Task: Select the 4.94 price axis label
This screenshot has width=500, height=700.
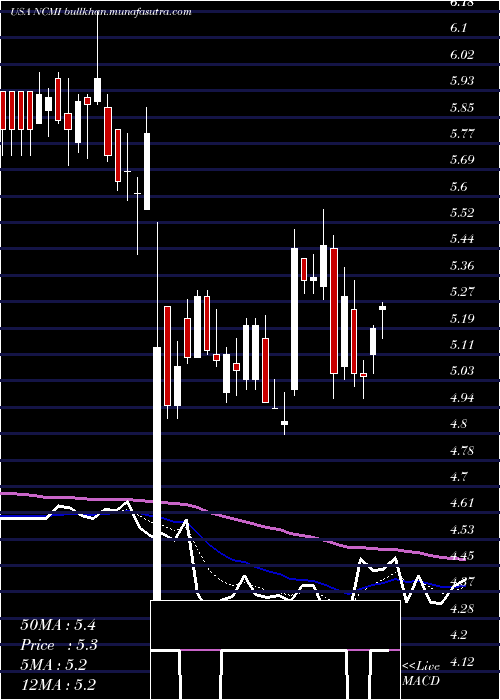Action: (462, 397)
